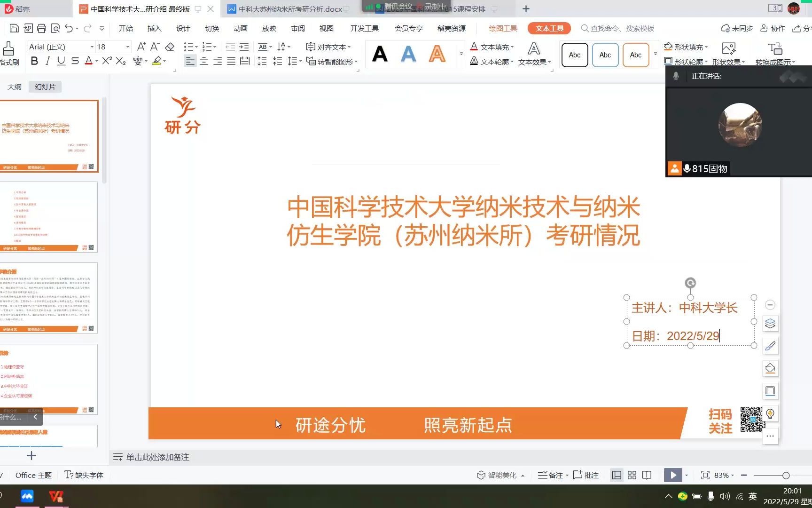The image size is (812, 508).
Task: Click the Print Preview icon
Action: (x=55, y=28)
